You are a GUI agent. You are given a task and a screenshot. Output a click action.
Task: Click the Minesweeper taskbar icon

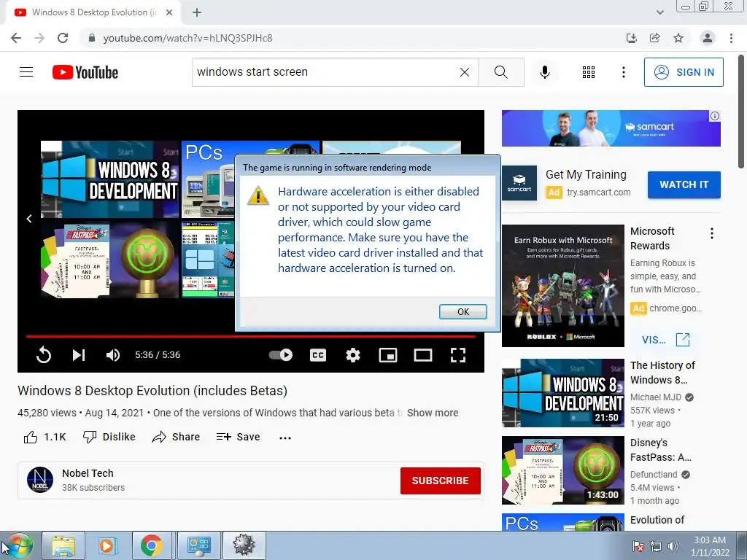(244, 545)
